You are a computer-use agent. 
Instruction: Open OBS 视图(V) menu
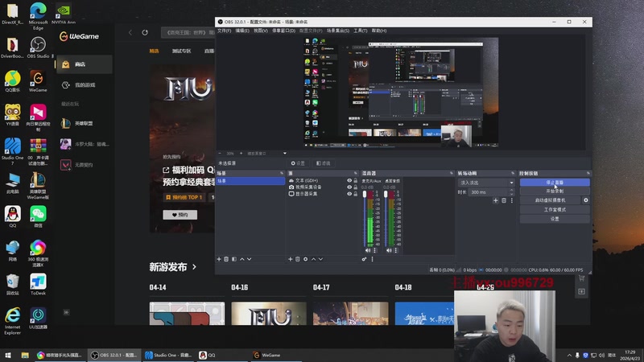260,31
